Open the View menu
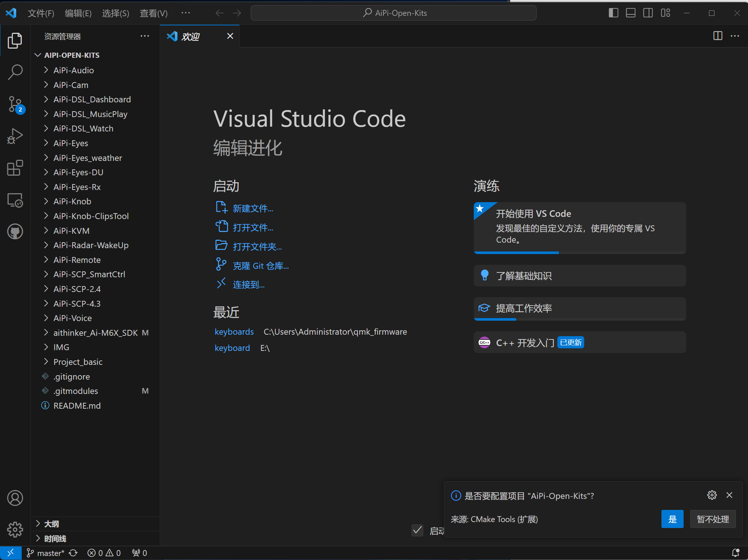 (154, 13)
